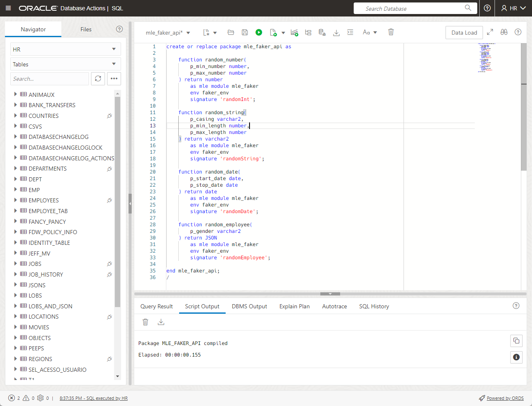Viewport: 532px width, 406px height.
Task: Create a new worksheet file
Action: point(206,33)
